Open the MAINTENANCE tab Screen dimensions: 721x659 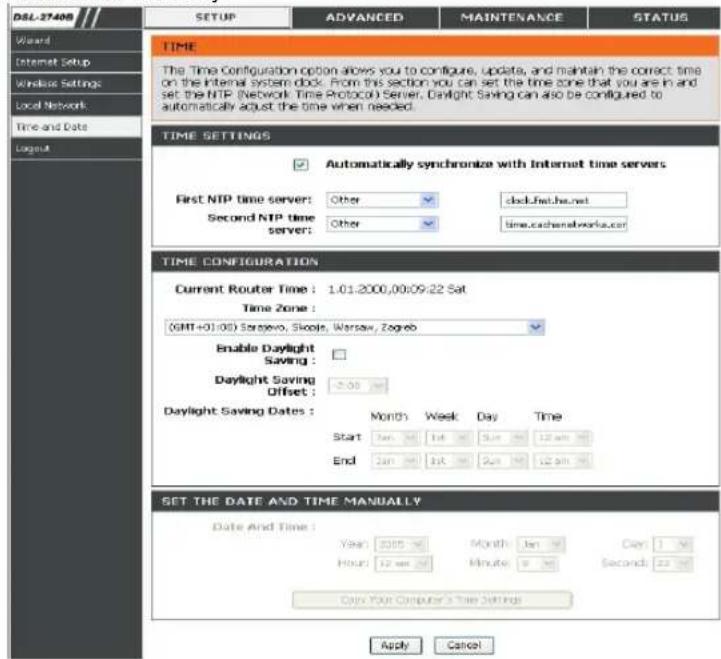tap(513, 17)
